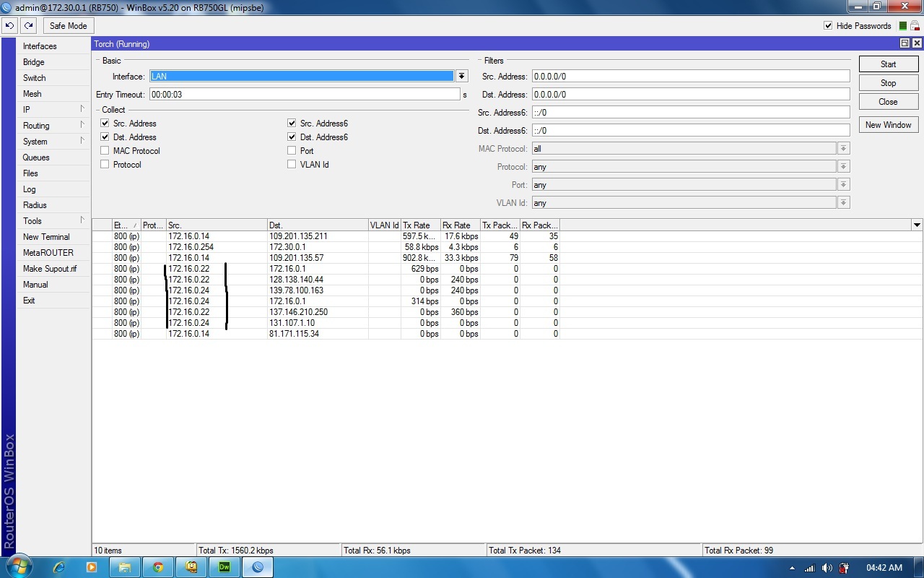The height and width of the screenshot is (578, 924).
Task: Sort by the Rx Rate column header
Action: [x=460, y=225]
